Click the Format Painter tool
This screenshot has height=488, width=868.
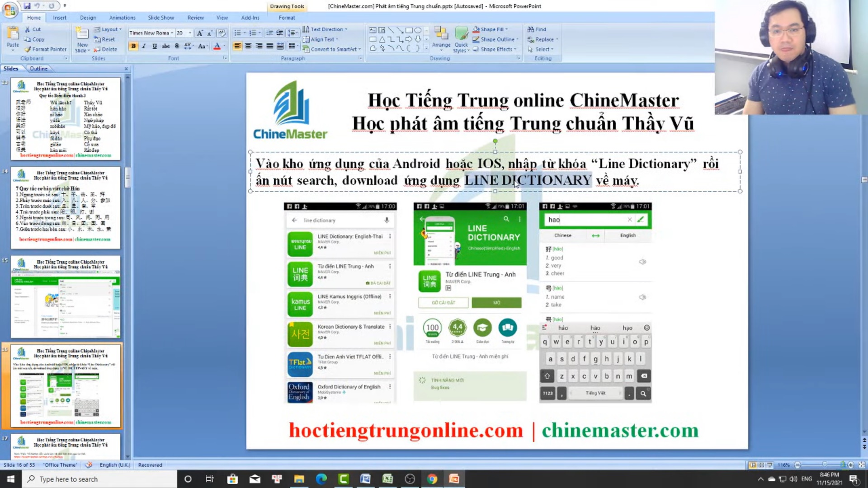tap(46, 49)
